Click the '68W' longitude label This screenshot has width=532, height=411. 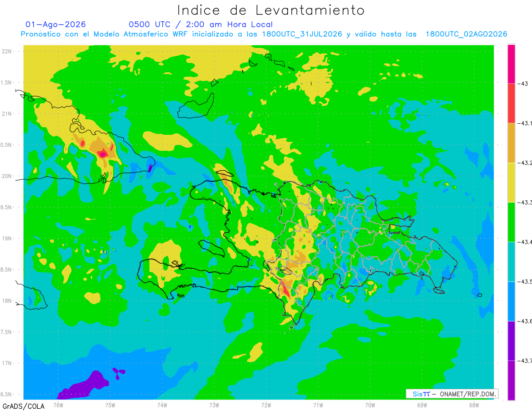pos(474,404)
